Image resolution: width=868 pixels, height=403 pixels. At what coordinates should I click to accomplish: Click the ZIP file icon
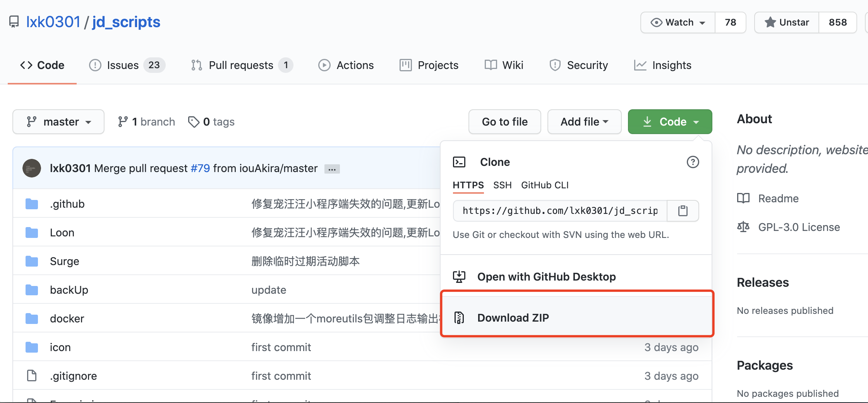[459, 318]
